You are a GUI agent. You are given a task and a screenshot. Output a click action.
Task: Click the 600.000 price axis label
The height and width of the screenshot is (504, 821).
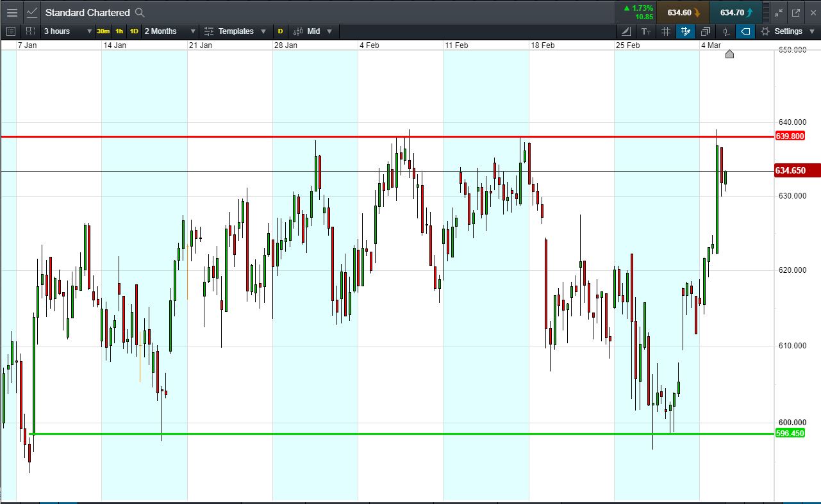pos(792,422)
